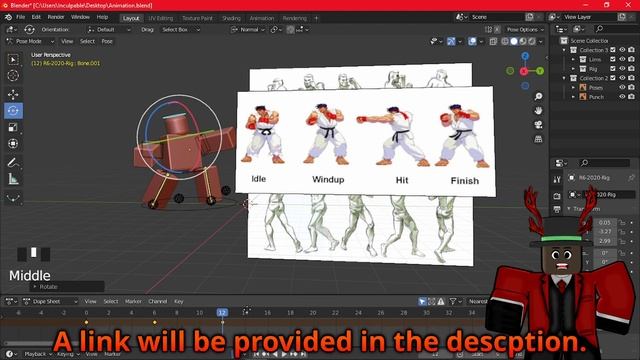The width and height of the screenshot is (640, 360).
Task: Toggle show gizmos button
Action: pos(451,41)
